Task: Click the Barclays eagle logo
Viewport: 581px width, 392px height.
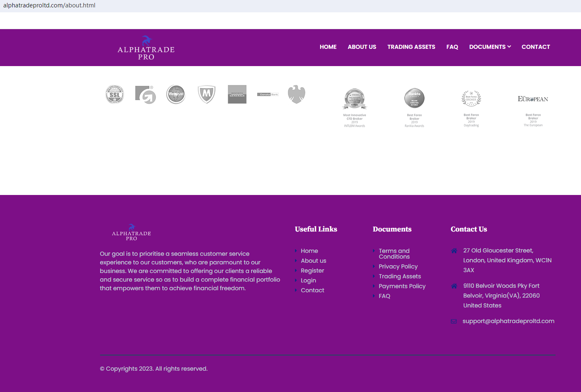Action: tap(297, 94)
